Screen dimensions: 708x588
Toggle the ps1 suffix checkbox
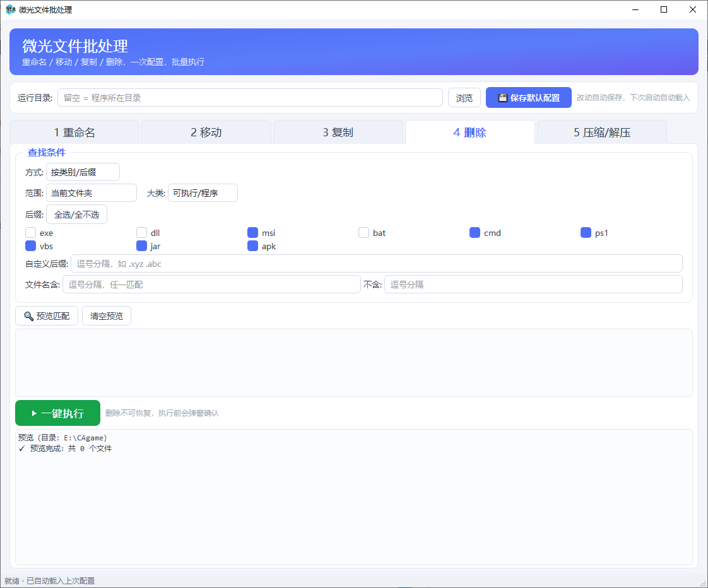[586, 233]
